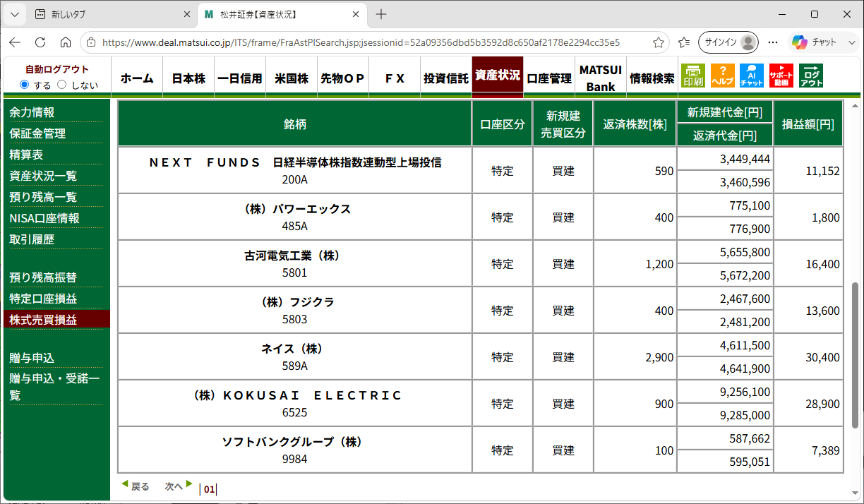Click the 返済代金 value 9,285,000
Viewport: 864px width, 504px height.
point(745,415)
